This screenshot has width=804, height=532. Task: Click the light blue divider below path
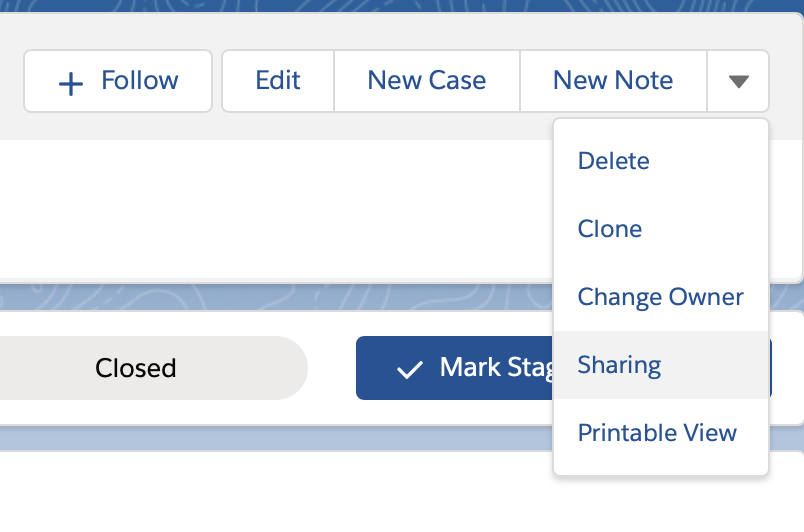277,438
